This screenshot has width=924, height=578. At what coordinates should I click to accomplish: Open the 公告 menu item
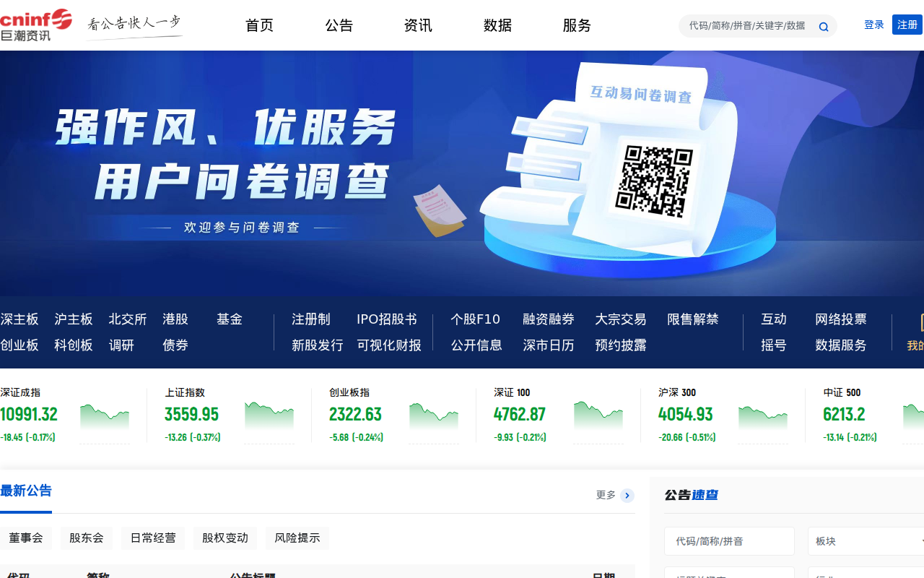[x=339, y=25]
